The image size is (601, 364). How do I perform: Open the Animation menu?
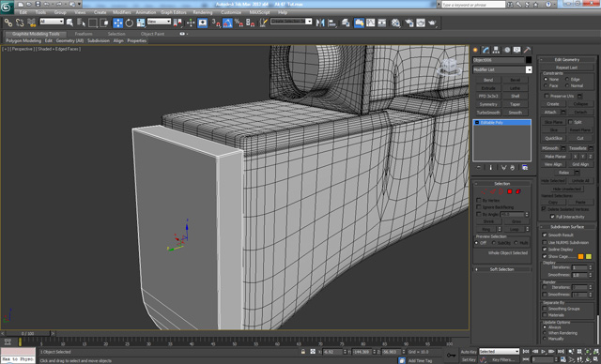pyautogui.click(x=146, y=12)
